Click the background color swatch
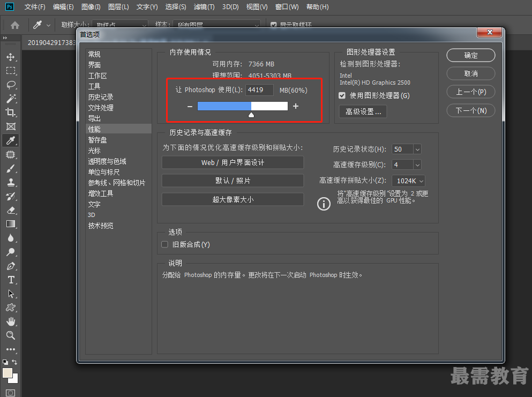Screen dimensions: 532x397 14,379
